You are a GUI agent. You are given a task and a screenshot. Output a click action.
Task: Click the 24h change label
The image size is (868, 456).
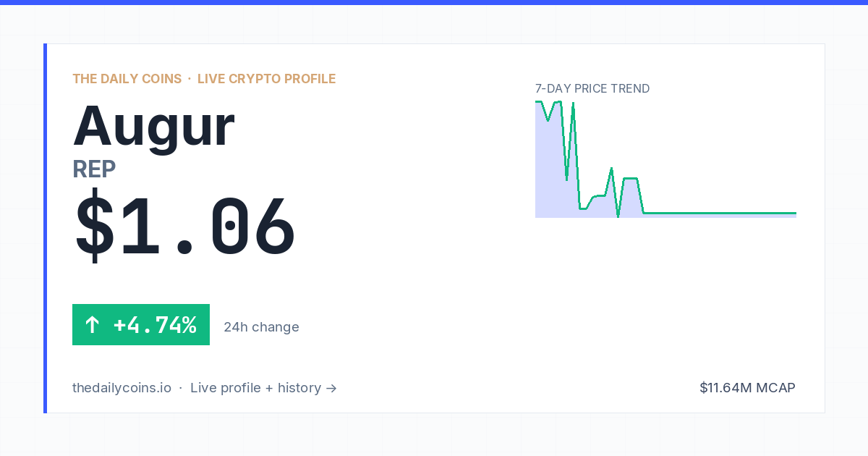tap(261, 327)
